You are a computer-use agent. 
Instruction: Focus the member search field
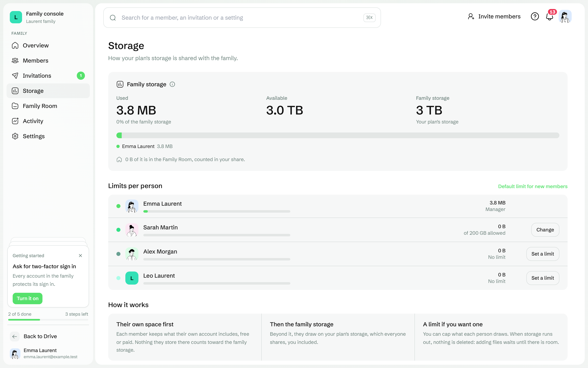(242, 18)
